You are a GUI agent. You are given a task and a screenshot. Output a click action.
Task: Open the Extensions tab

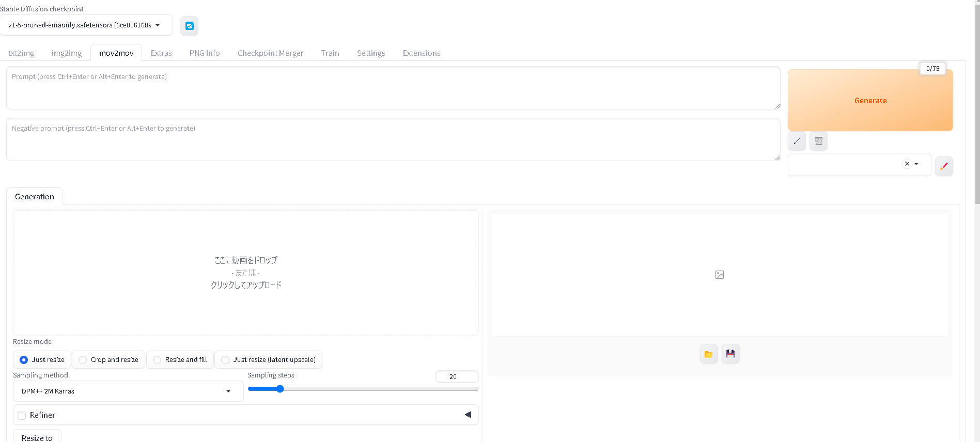point(422,53)
